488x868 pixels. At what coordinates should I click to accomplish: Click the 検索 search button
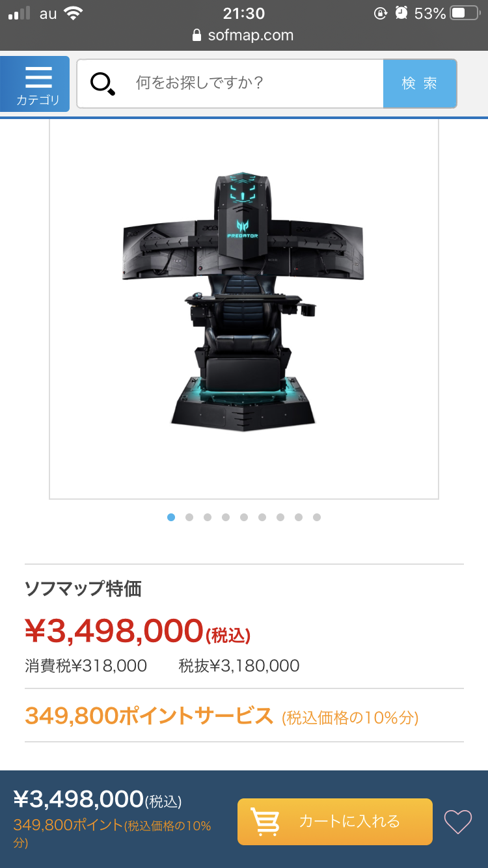[x=420, y=83]
